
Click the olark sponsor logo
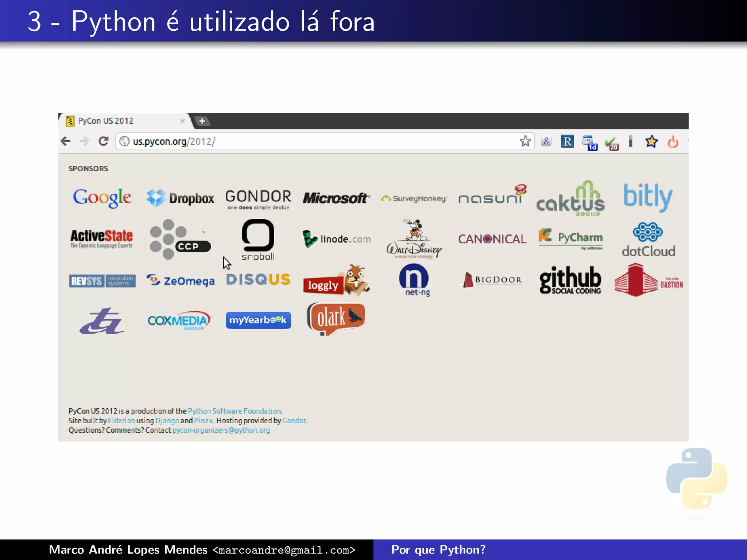coord(336,319)
